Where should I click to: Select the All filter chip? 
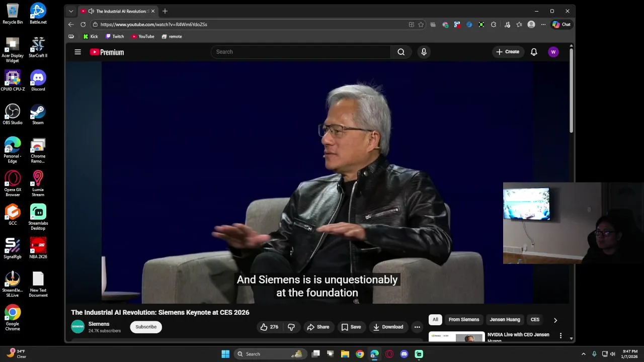[435, 320]
